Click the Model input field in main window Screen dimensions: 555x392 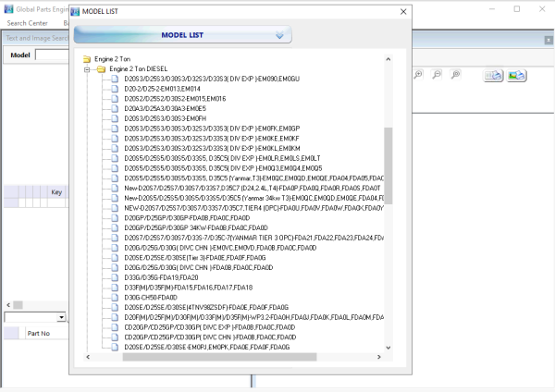[52, 55]
